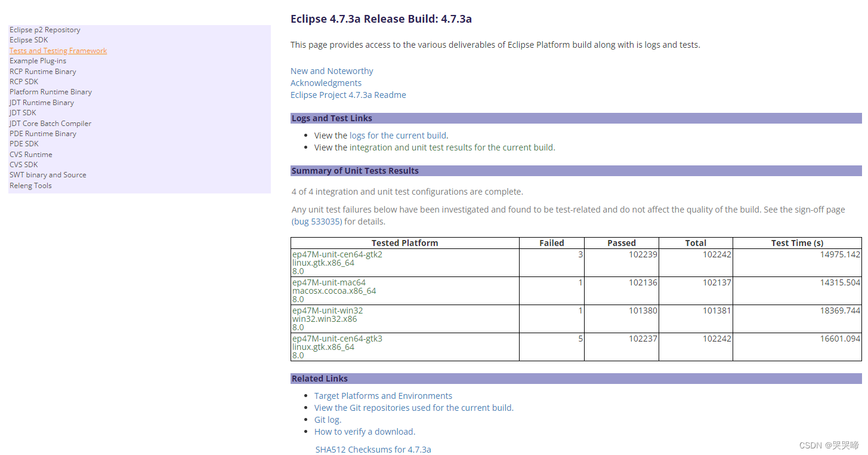The width and height of the screenshot is (868, 455).
Task: Click total 102242 in the cen64-gtk3 row
Action: point(717,339)
